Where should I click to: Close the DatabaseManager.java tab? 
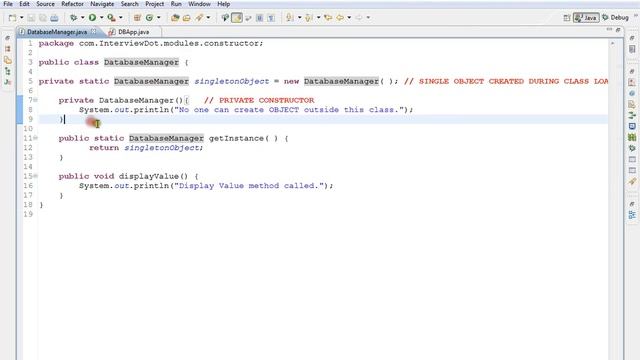coord(94,31)
